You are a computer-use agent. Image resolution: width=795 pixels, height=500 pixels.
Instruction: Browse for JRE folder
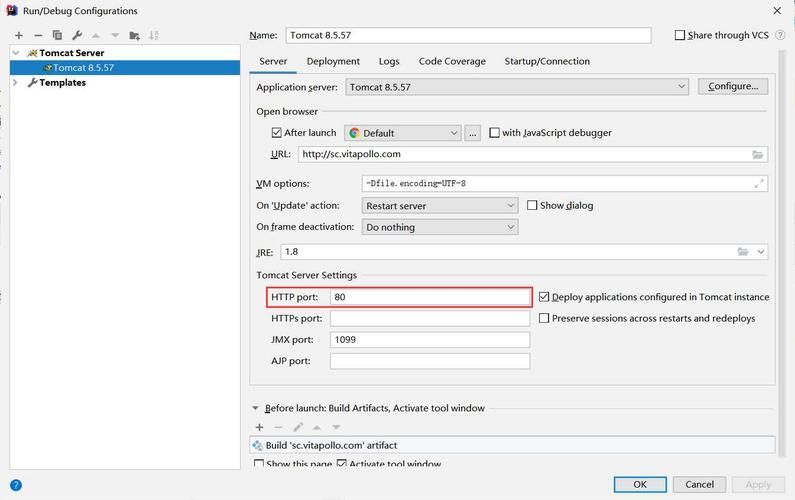pyautogui.click(x=743, y=252)
